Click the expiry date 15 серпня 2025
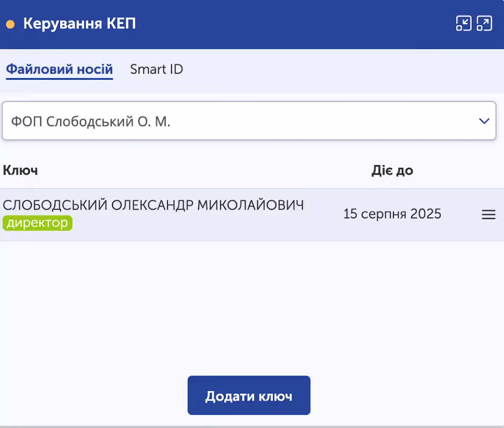Screen dimensions: 504x428 392,214
